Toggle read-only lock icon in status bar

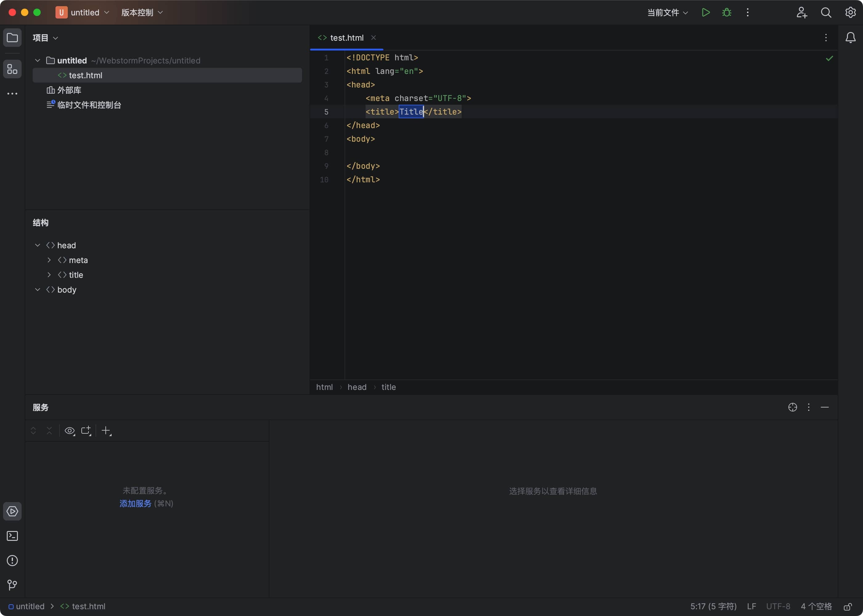coord(848,606)
